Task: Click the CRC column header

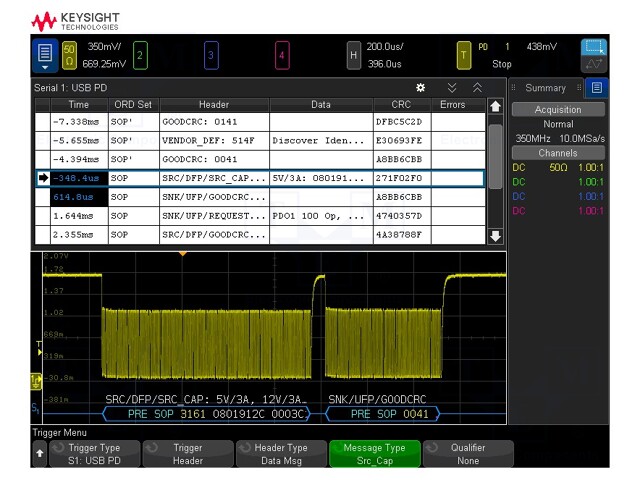Action: tap(401, 105)
